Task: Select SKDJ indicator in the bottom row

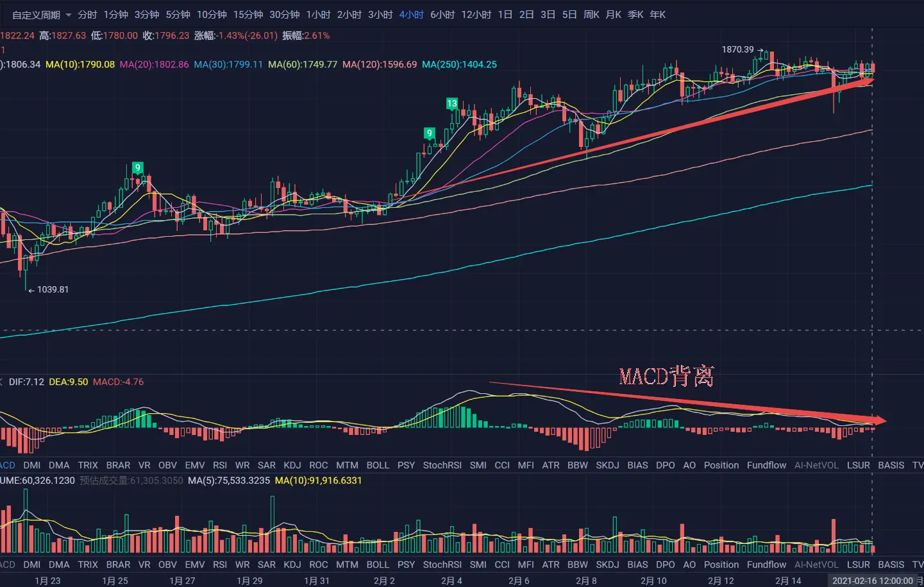Action: click(x=607, y=565)
